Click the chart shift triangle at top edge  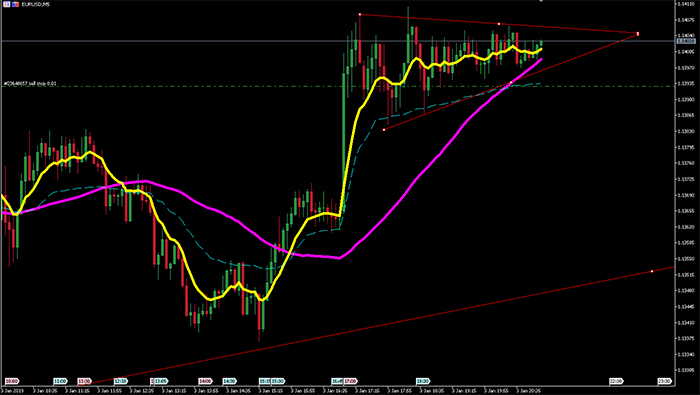coord(541,1)
